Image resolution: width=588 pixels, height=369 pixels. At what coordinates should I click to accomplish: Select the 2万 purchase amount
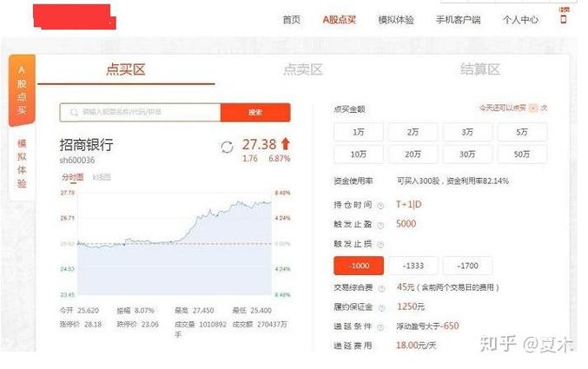point(413,132)
